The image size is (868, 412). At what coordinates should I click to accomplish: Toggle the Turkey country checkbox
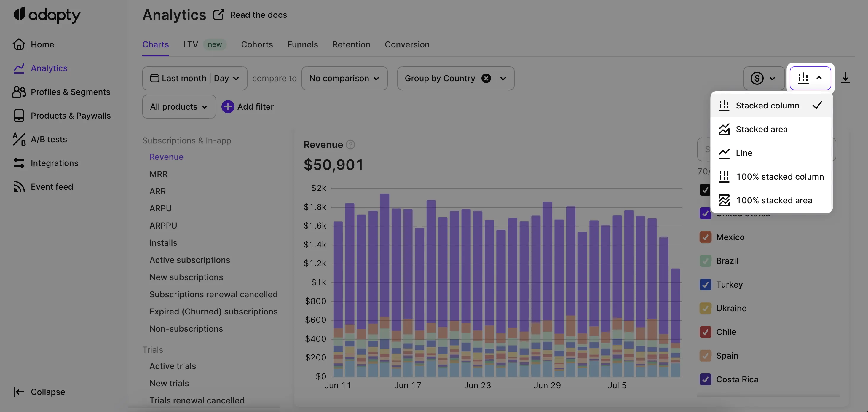coord(705,285)
